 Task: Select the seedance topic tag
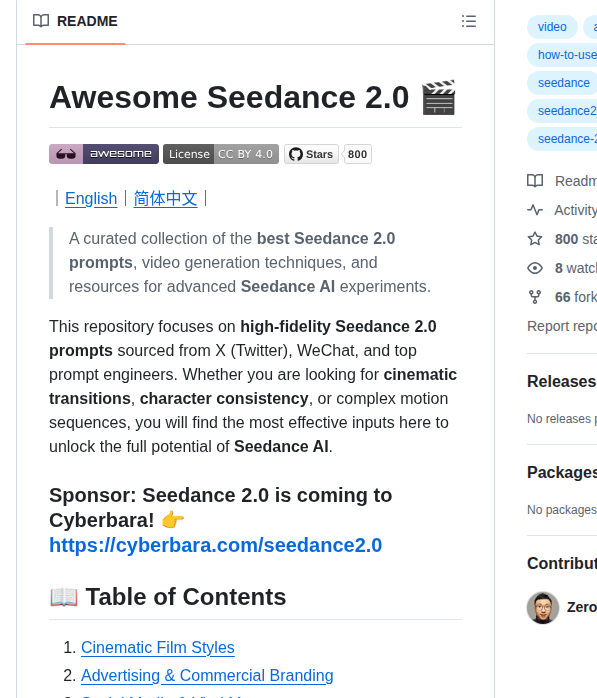pos(564,83)
